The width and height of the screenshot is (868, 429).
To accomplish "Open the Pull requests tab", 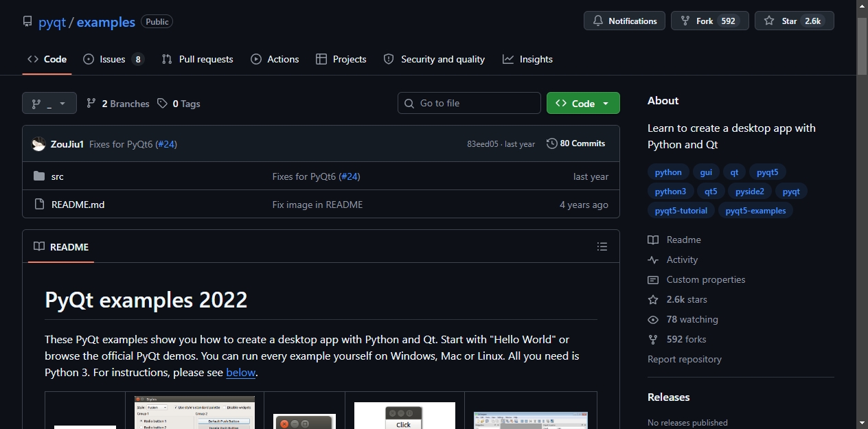I will tap(197, 59).
